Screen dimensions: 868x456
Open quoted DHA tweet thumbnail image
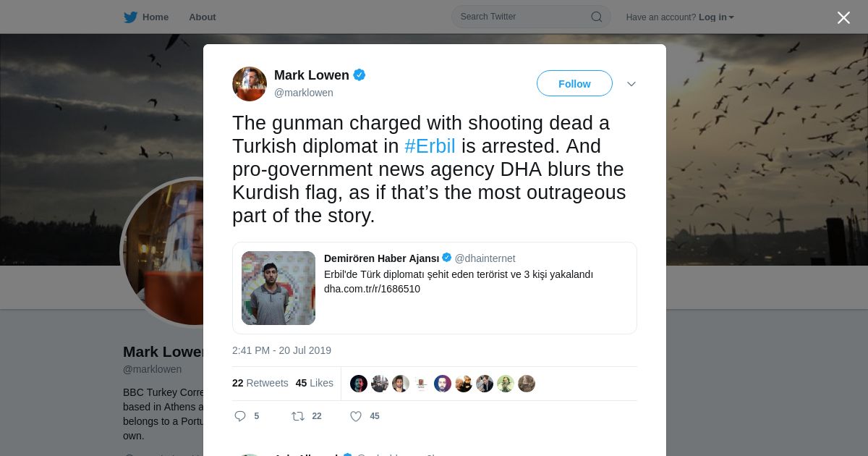(x=278, y=288)
